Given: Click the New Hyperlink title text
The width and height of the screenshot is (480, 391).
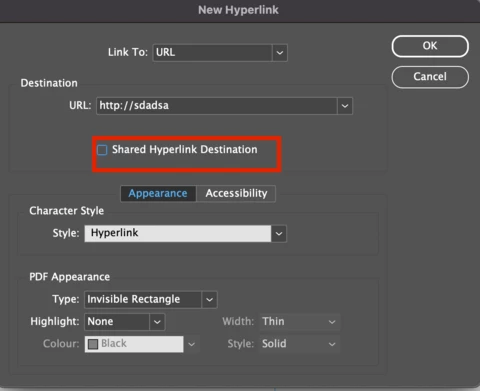Looking at the screenshot, I should click(x=238, y=10).
